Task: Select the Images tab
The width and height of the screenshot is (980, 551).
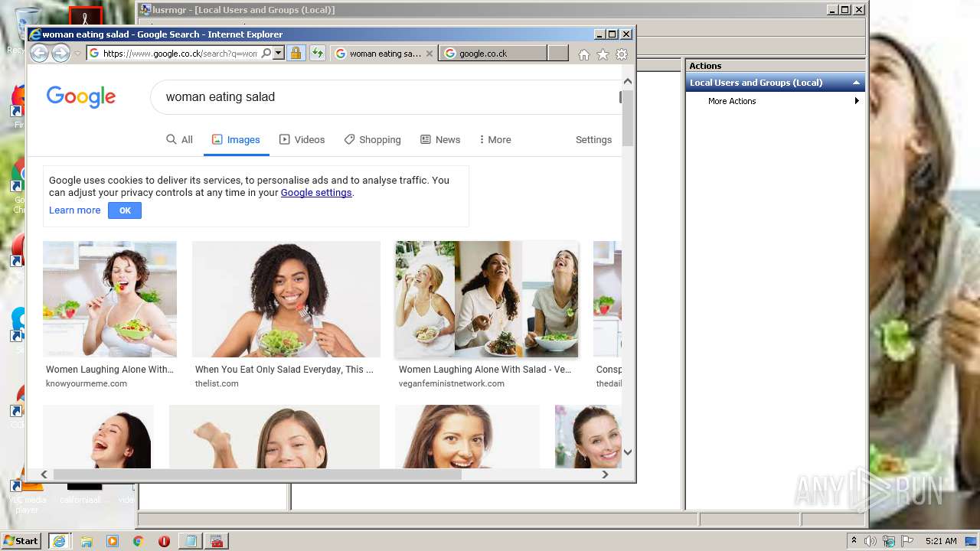Action: pyautogui.click(x=236, y=139)
